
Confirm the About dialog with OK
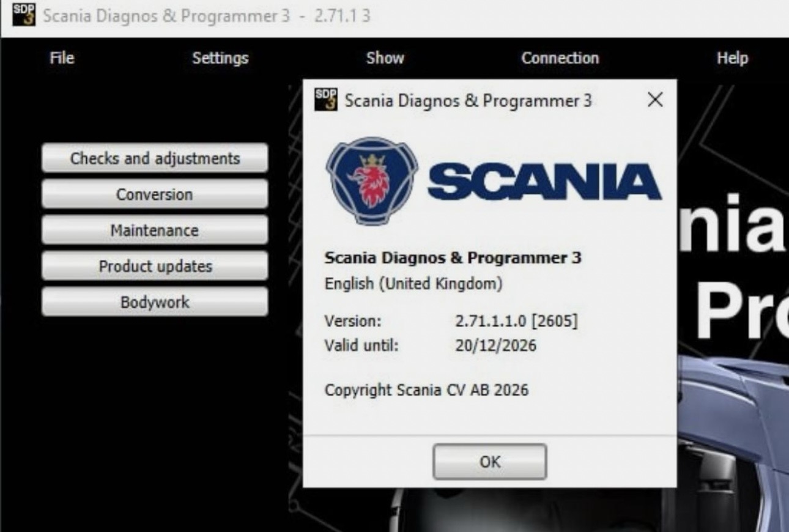489,462
